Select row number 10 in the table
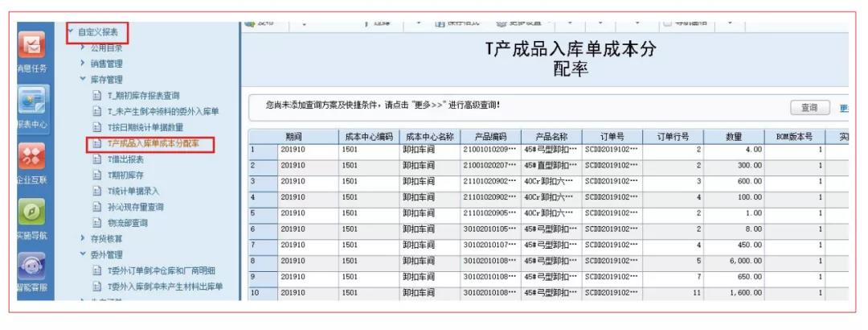The width and height of the screenshot is (868, 330). (x=263, y=292)
